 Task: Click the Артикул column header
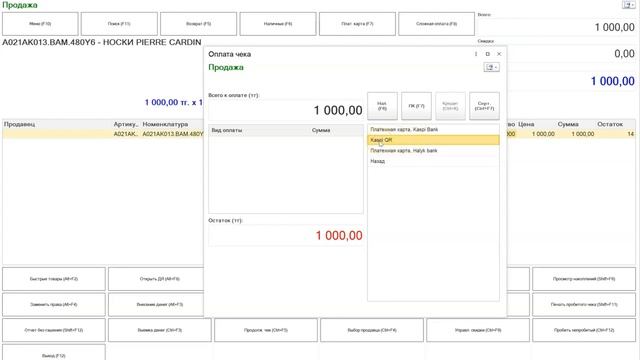click(x=126, y=124)
